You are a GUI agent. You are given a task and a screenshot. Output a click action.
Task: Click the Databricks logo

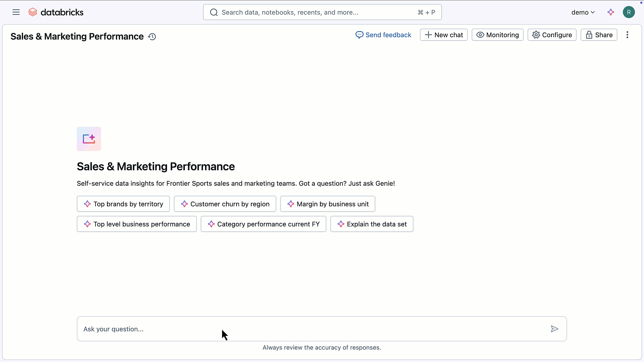coord(56,12)
